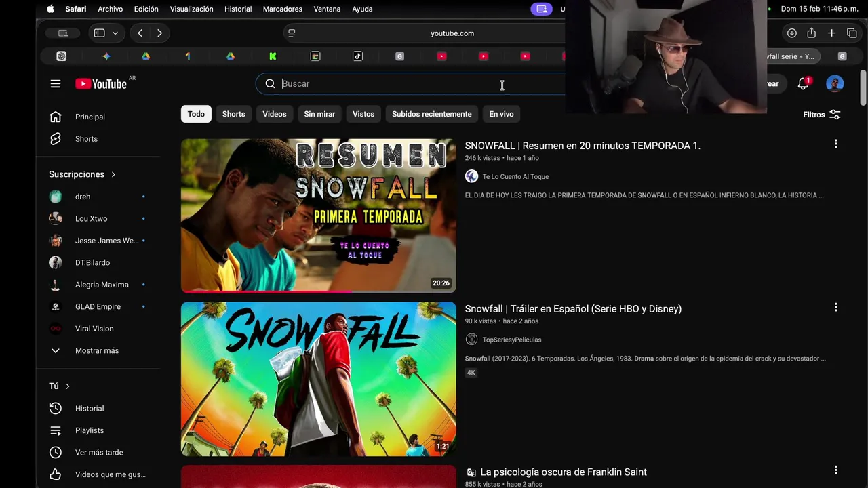This screenshot has width=868, height=488.
Task: Select the En vivo filter chip
Action: [501, 114]
